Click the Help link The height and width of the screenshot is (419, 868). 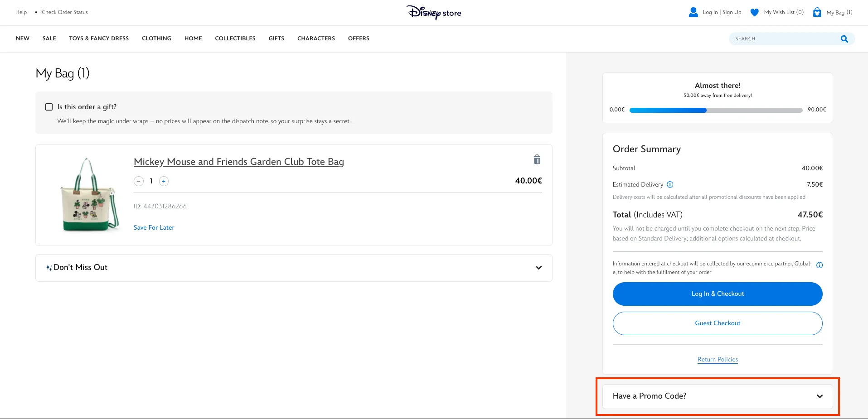21,12
